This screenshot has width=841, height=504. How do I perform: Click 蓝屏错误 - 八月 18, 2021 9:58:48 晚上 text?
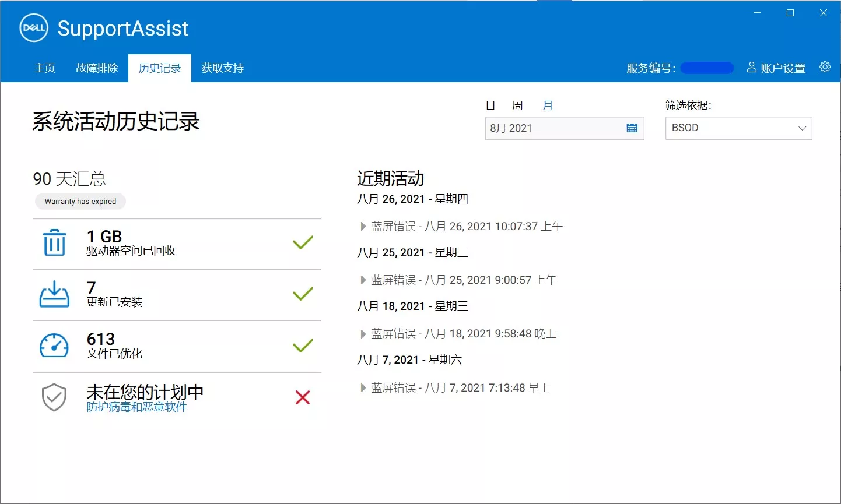(464, 334)
